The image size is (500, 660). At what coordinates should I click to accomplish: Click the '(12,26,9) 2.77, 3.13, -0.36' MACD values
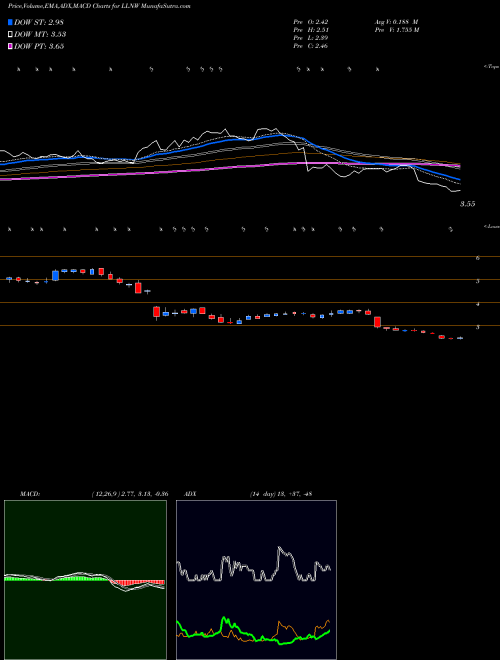click(130, 494)
